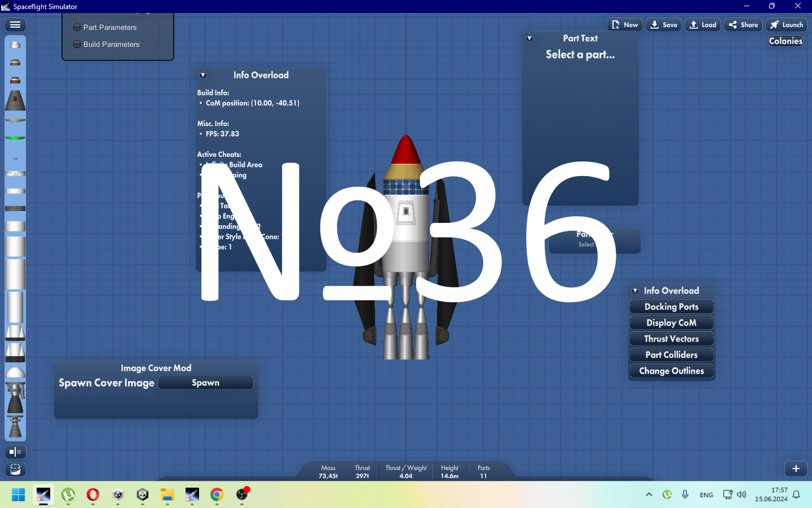
Task: Open the clock showing 17:57
Action: point(771,494)
